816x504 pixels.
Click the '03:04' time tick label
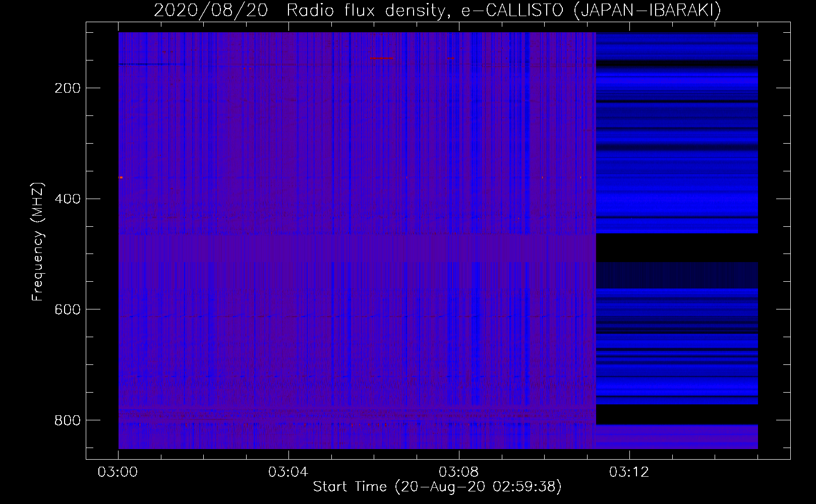point(288,472)
